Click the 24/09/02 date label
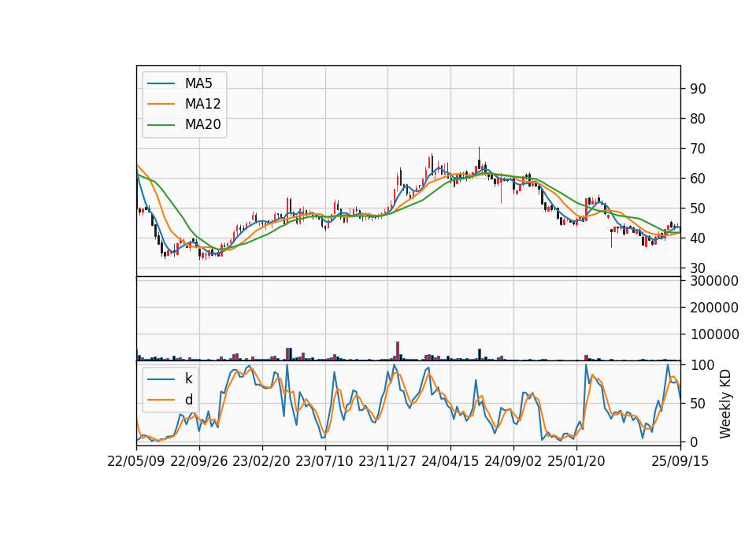756x543 pixels. (x=513, y=461)
